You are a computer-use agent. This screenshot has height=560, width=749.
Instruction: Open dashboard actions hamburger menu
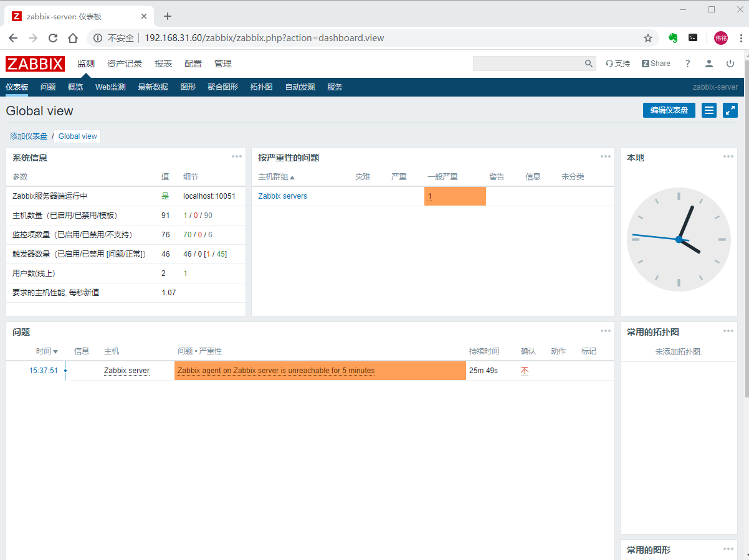pyautogui.click(x=709, y=110)
